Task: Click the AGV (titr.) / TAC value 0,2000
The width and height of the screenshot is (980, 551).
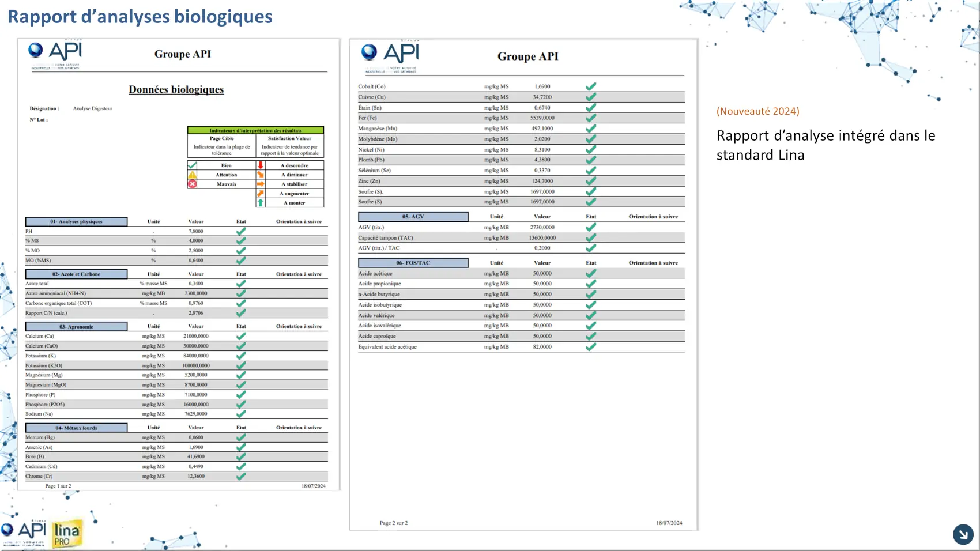Action: (542, 248)
